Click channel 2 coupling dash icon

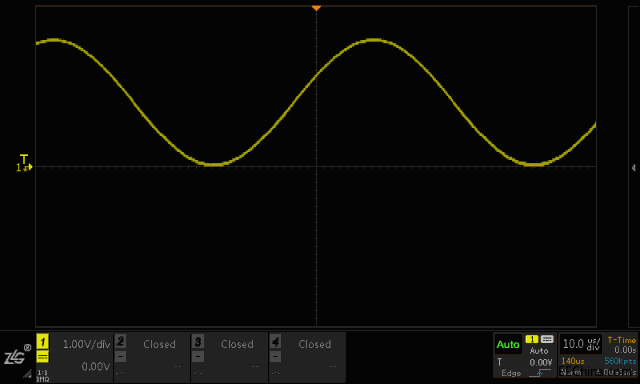(x=120, y=357)
